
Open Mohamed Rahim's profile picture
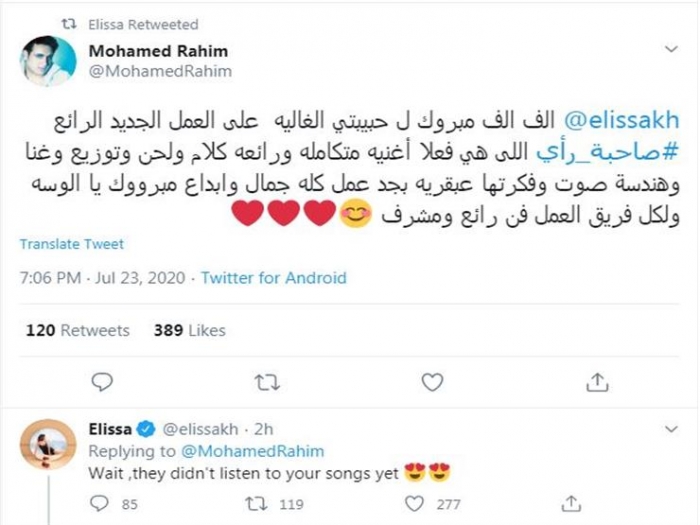pyautogui.click(x=48, y=61)
